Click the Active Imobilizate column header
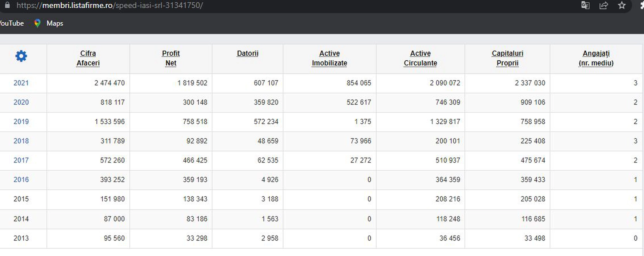 pos(329,58)
